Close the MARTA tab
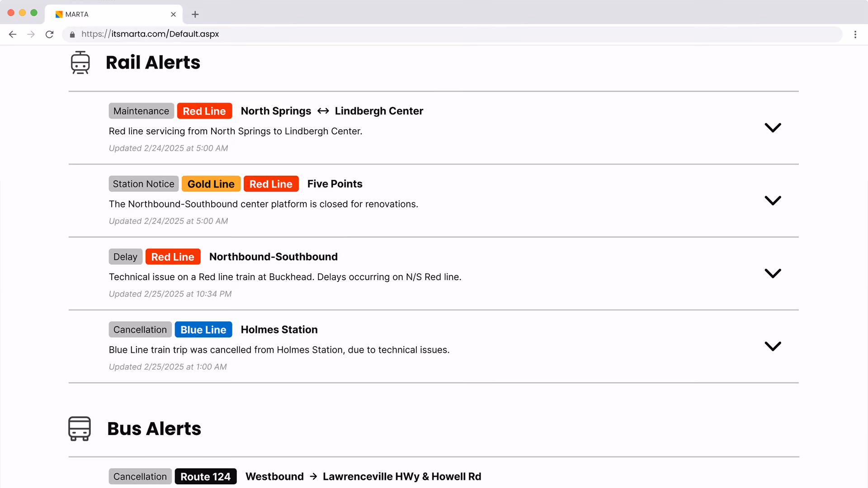The height and width of the screenshot is (488, 868). [173, 14]
